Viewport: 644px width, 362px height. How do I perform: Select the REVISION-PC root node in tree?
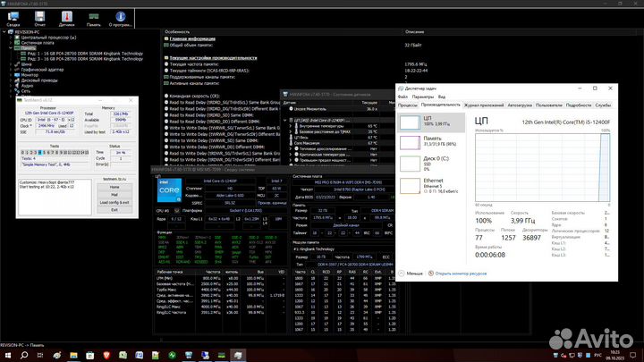(x=27, y=31)
